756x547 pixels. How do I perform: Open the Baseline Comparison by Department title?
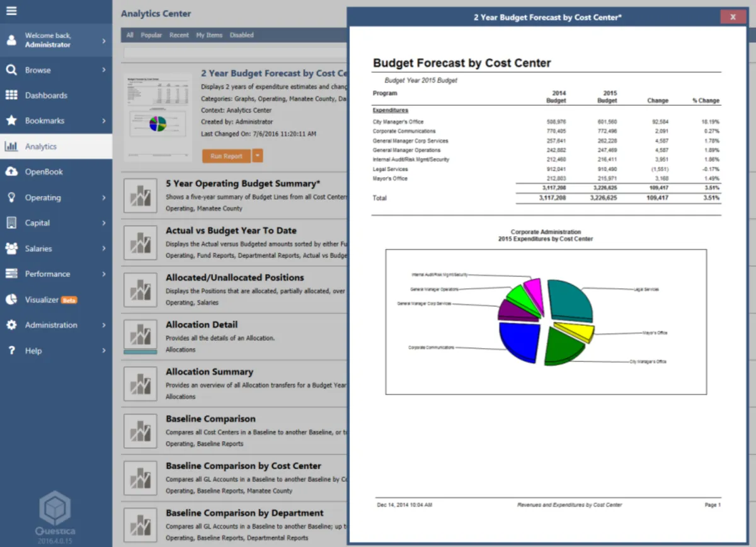[x=244, y=513]
